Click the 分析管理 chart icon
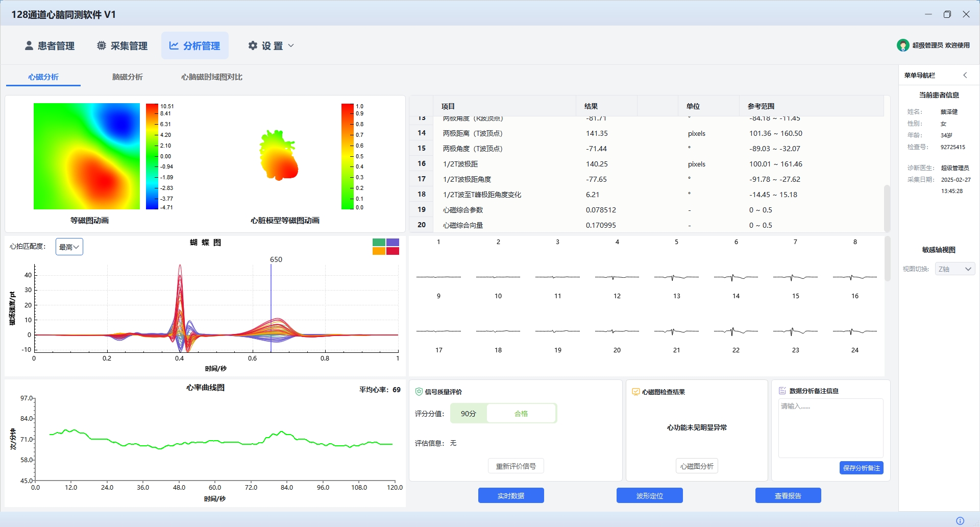Image resolution: width=980 pixels, height=527 pixels. (174, 45)
